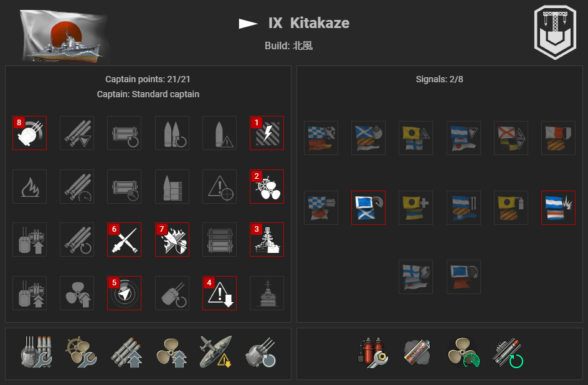Select the skill icon numbered 8

[x=30, y=133]
